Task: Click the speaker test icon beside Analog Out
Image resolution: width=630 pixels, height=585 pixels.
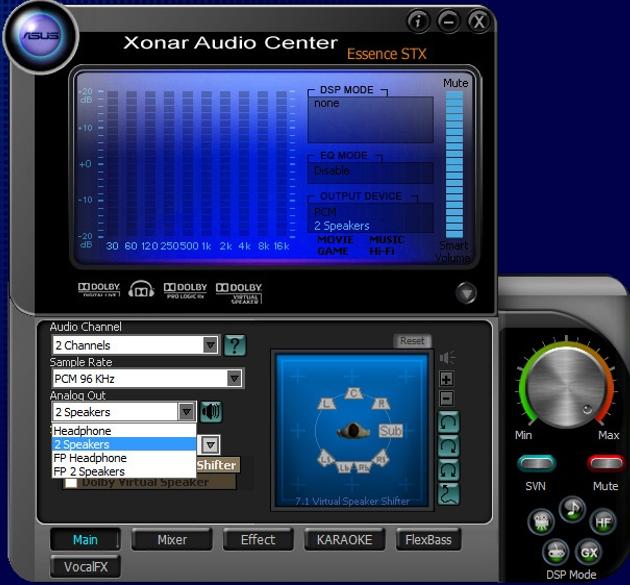Action: coord(211,412)
